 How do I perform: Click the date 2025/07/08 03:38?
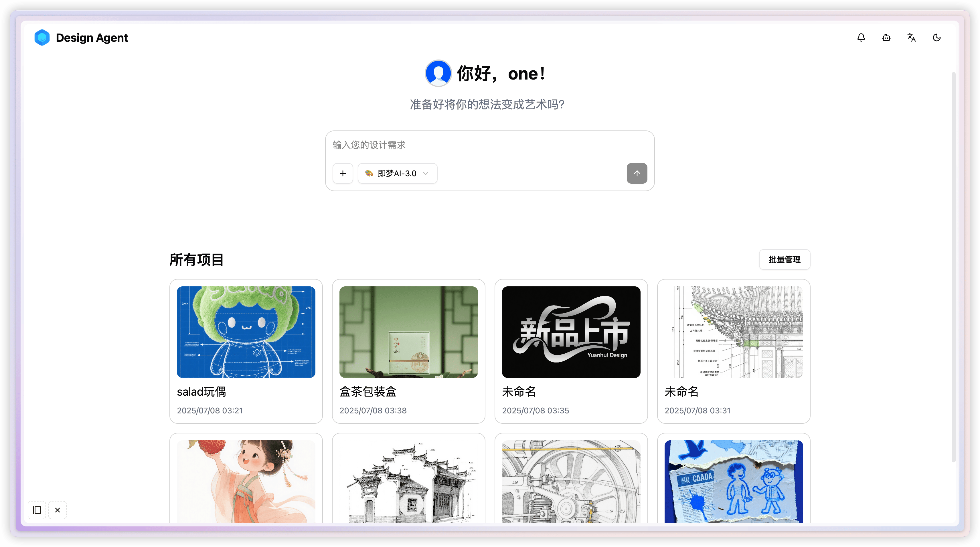[373, 411]
